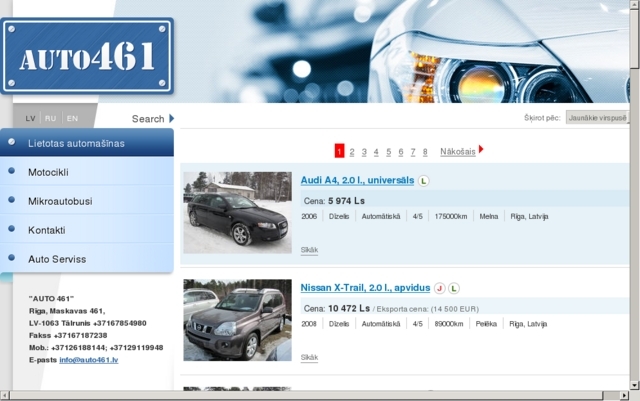Open the Šķirot pēc sort dropdown
Viewport: 640px width, 401px height.
tap(598, 118)
